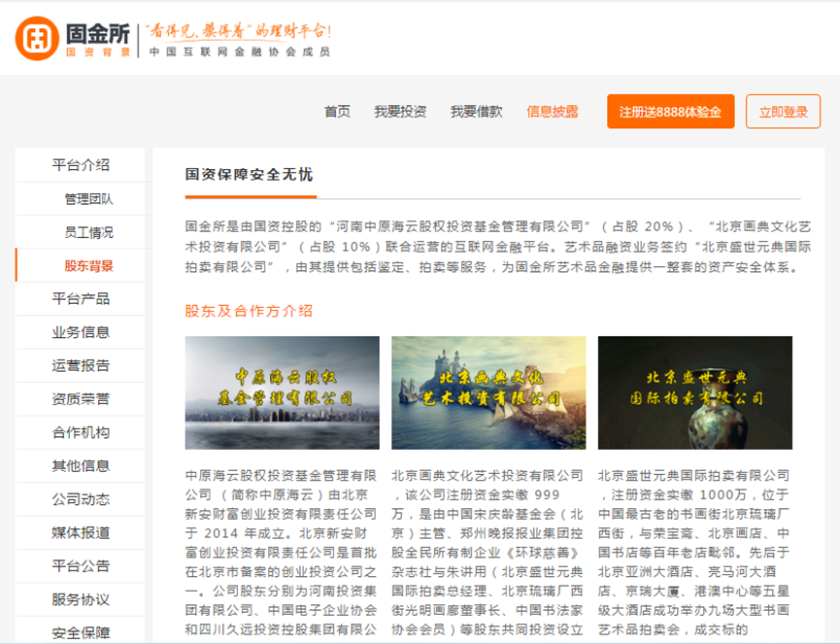Open the 首页 navigation item
Screen dimensions: 840x644
(338, 112)
